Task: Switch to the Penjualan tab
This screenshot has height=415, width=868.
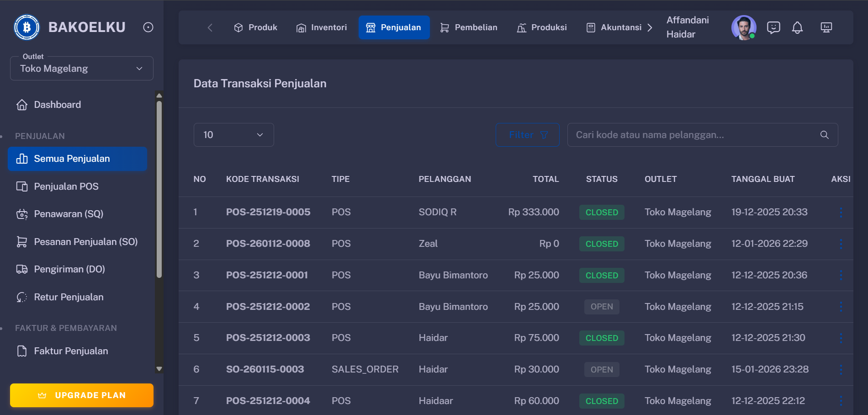Action: (394, 27)
